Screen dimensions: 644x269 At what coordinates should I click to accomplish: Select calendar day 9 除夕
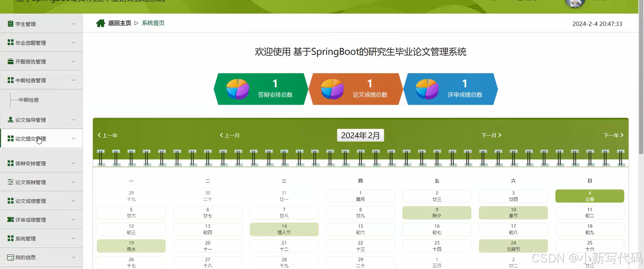tap(437, 212)
